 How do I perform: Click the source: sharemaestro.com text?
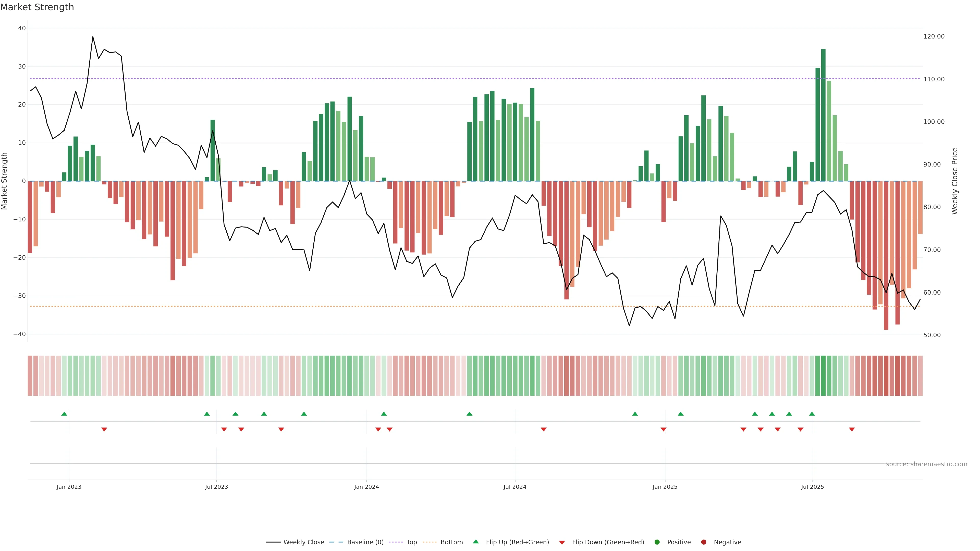pyautogui.click(x=926, y=464)
